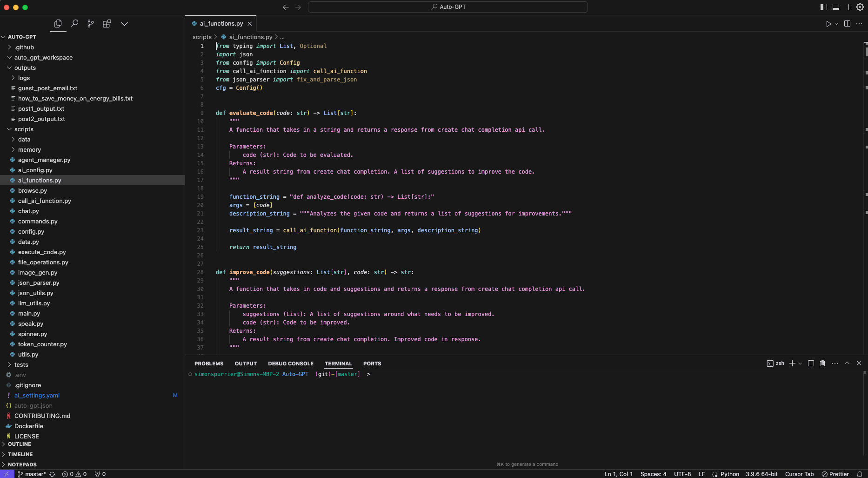Open Prettier status in the status bar

[x=835, y=474]
